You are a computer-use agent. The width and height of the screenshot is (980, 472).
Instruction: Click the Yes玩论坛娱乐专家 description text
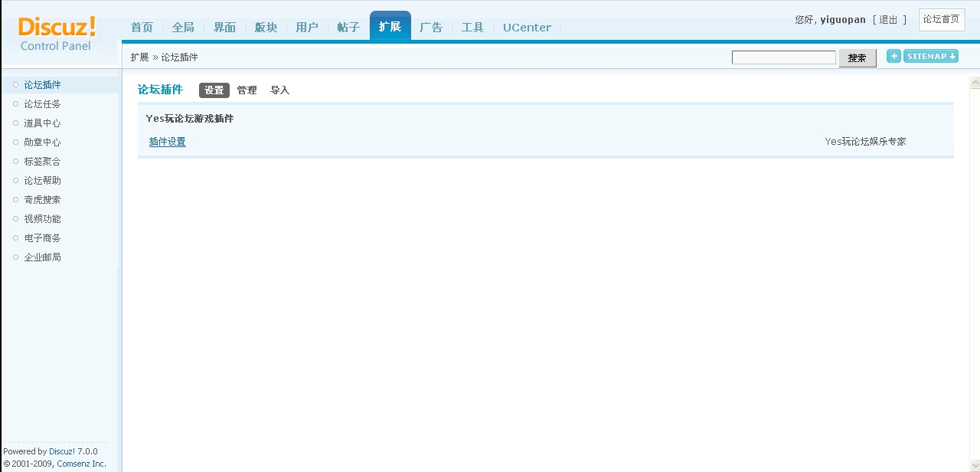coord(865,142)
